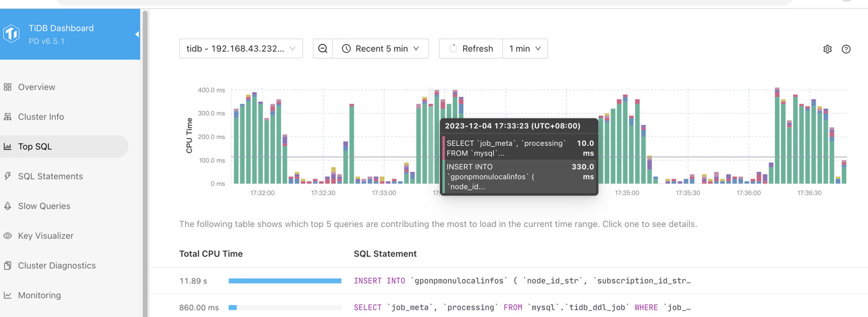Navigate to Cluster Diagnostics

point(56,266)
